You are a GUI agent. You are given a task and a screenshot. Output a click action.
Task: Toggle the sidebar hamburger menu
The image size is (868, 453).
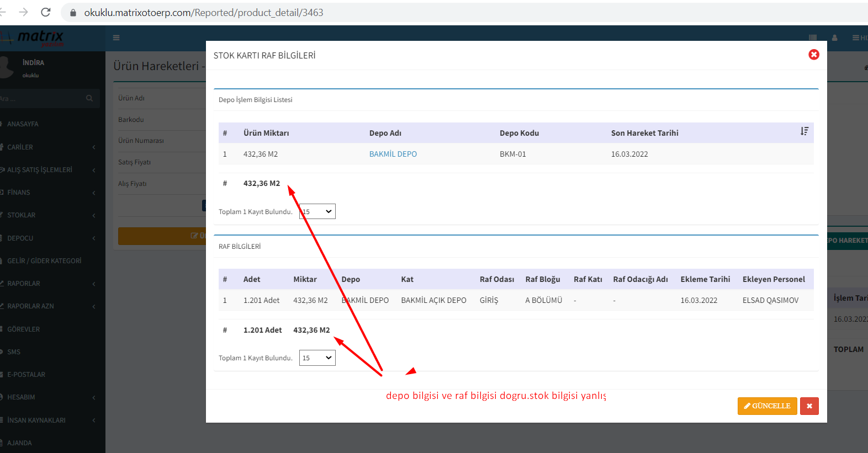[x=116, y=38]
